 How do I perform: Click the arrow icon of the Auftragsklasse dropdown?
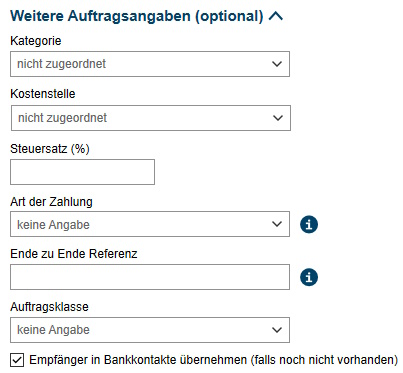[x=277, y=330]
